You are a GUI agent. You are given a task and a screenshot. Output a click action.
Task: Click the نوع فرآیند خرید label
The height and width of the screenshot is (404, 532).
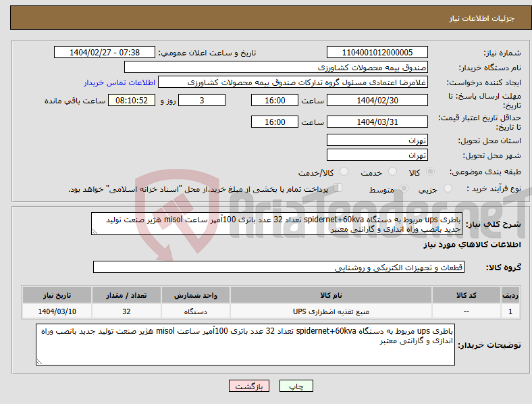pos(494,188)
